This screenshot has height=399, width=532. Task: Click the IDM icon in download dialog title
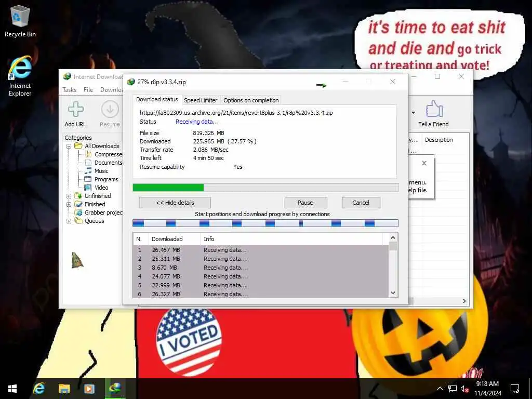[x=130, y=82]
